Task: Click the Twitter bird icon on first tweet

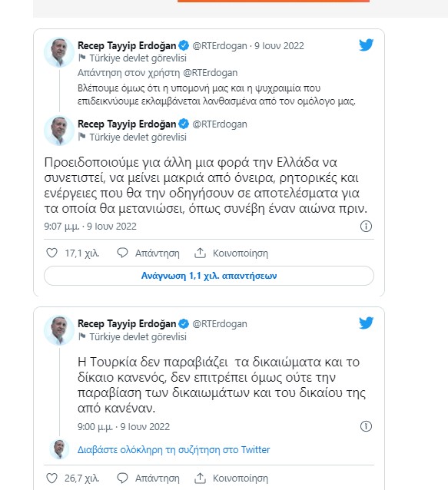Action: pos(366,45)
